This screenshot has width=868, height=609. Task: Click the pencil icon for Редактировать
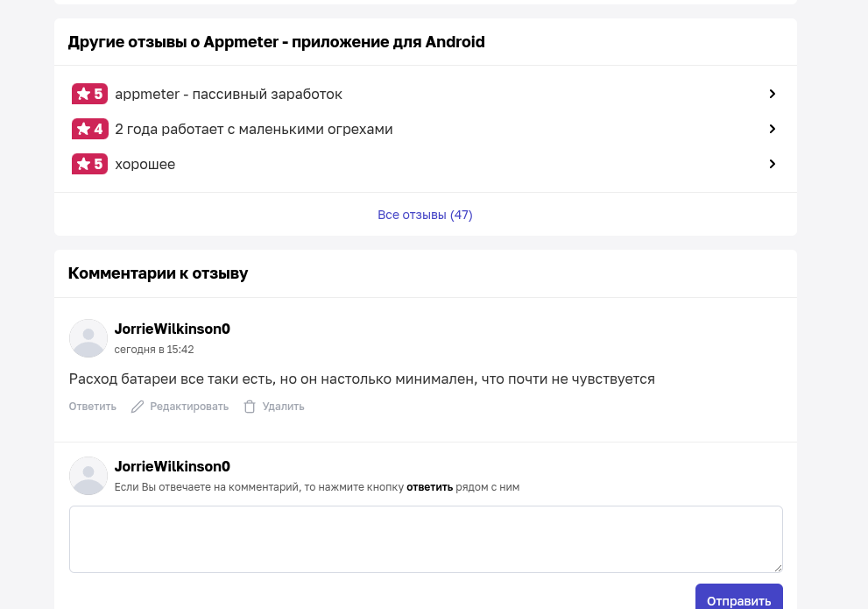(138, 407)
